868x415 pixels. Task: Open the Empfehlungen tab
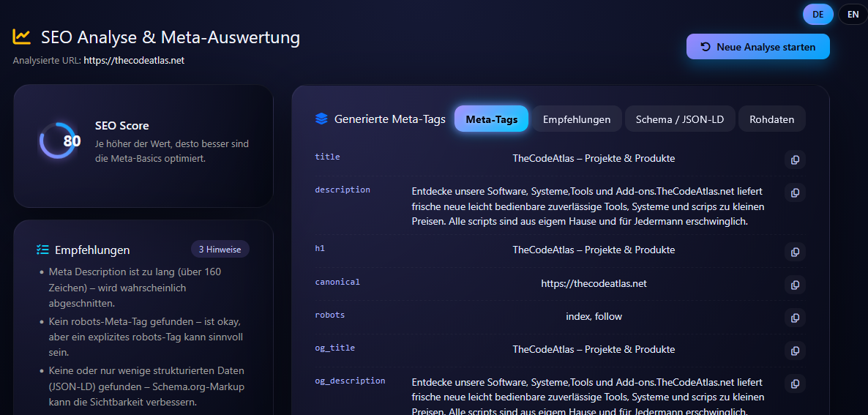577,119
